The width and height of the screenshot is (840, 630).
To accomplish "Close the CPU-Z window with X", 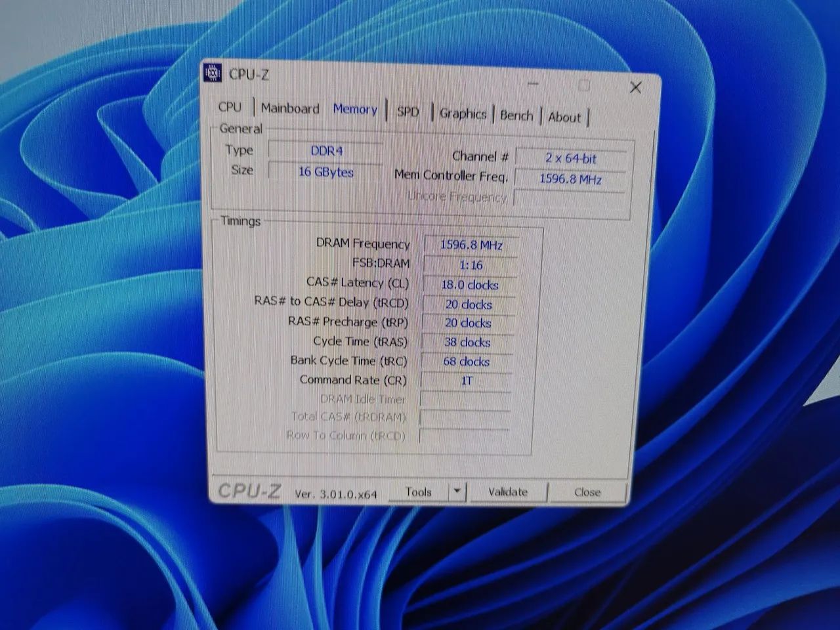I will [635, 87].
